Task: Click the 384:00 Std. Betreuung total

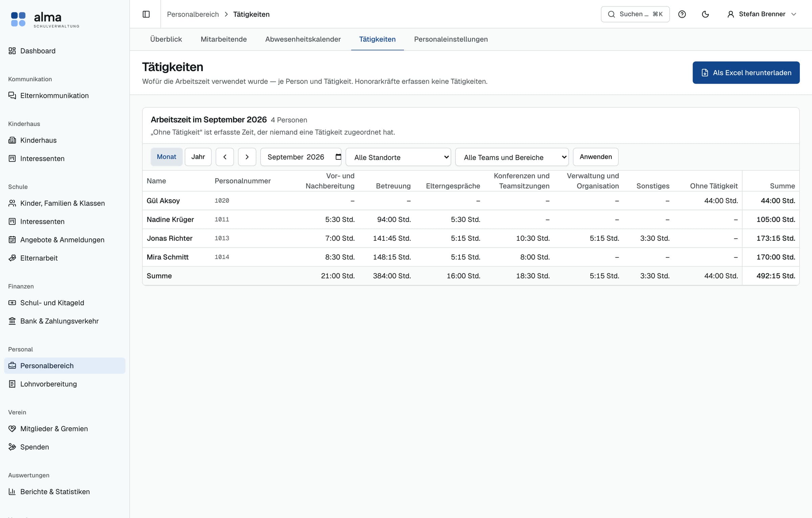Action: tap(392, 276)
